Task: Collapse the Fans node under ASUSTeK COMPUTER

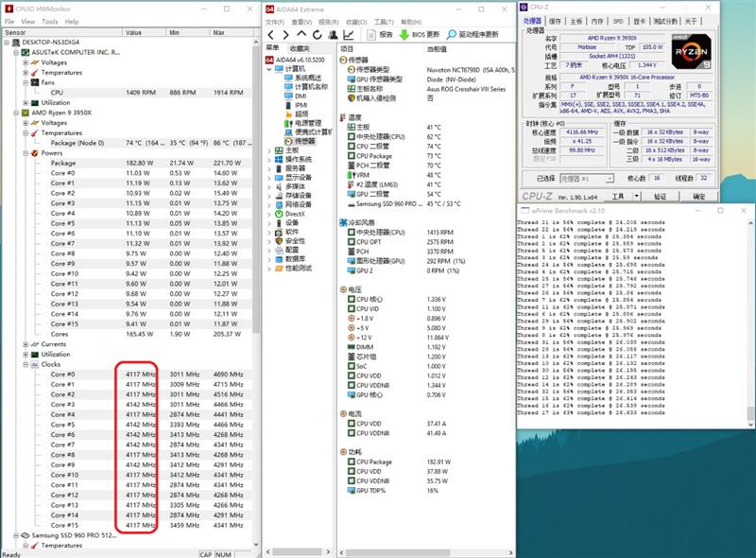Action: pos(26,82)
